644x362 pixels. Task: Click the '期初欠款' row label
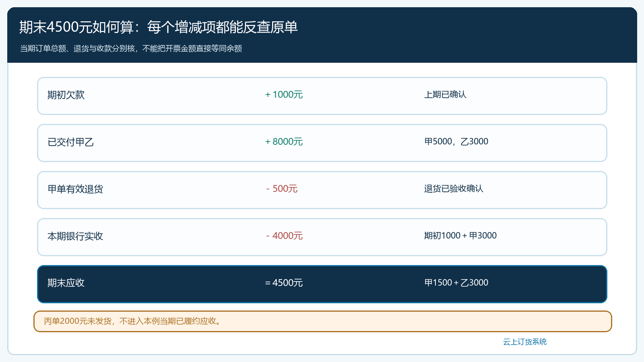point(66,95)
